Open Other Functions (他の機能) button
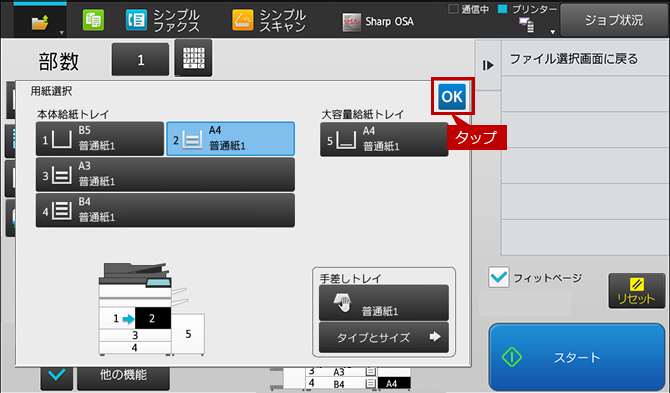Screen dimensions: 670x393 [123, 377]
